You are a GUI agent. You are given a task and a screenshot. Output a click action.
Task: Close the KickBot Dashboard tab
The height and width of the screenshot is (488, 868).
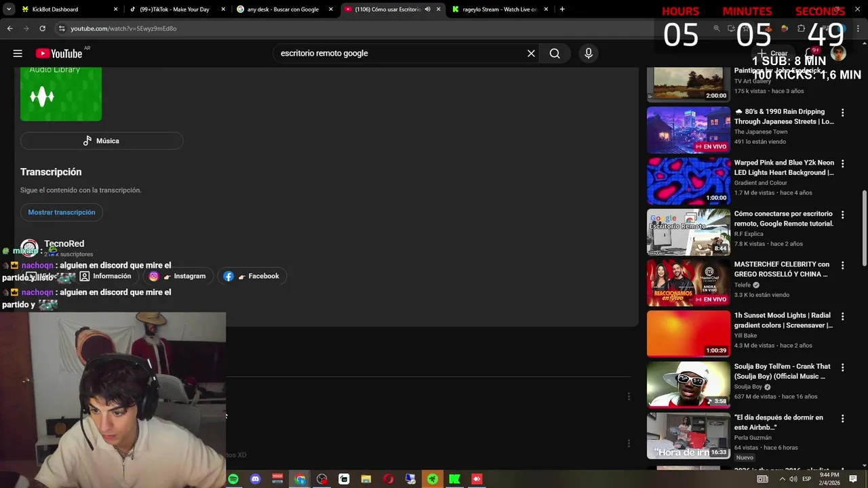point(115,9)
